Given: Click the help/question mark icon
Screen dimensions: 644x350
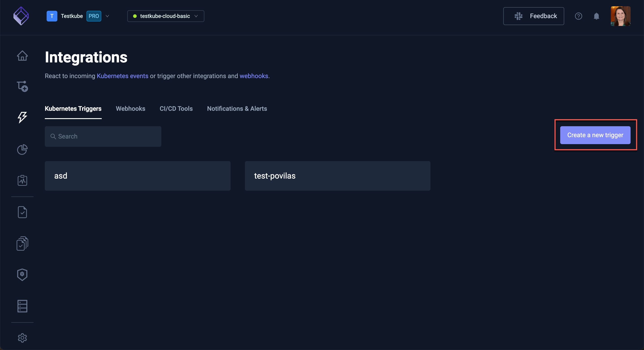Looking at the screenshot, I should [x=578, y=16].
